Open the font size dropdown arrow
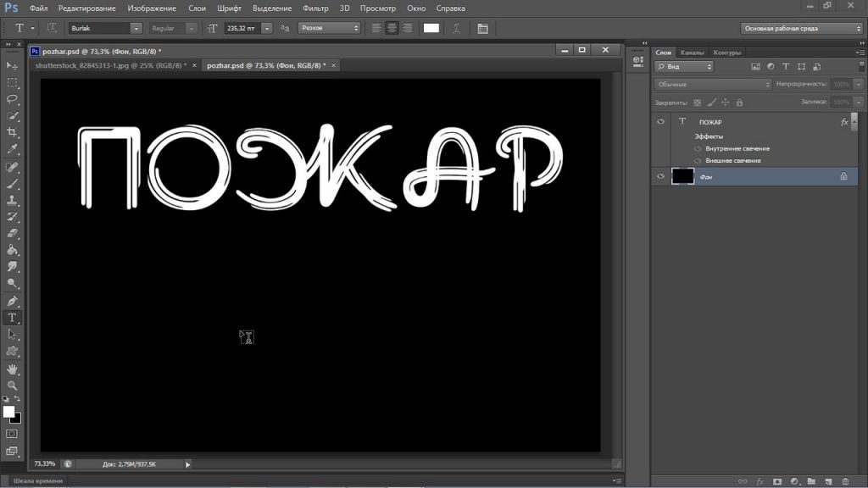 pos(267,28)
